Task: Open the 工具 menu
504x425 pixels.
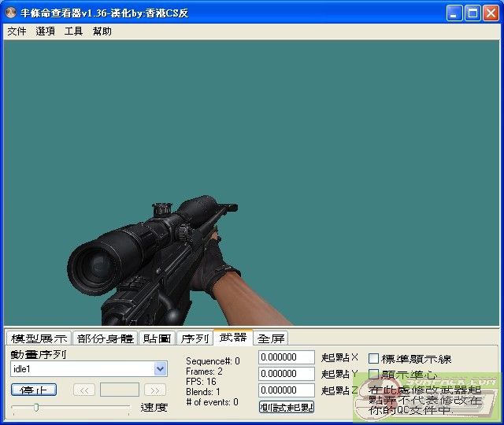Action: [73, 31]
